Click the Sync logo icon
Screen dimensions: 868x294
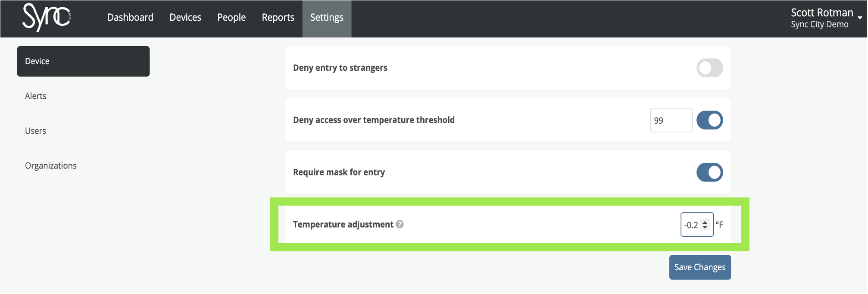coord(47,17)
